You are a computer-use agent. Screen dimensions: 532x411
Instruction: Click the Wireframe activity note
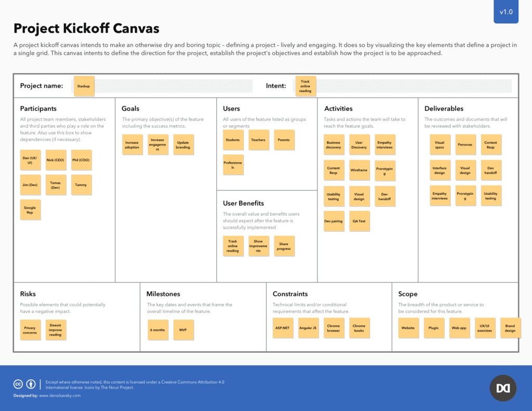pyautogui.click(x=359, y=170)
